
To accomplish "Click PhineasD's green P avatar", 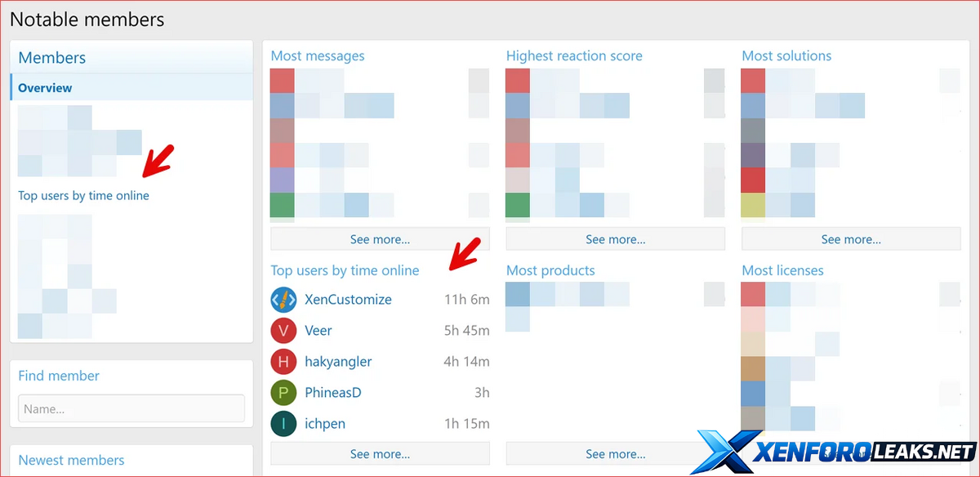I will coord(283,393).
